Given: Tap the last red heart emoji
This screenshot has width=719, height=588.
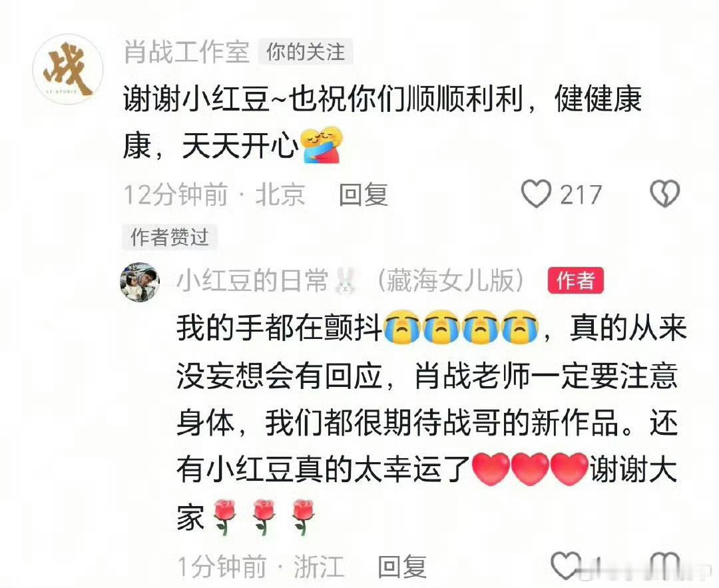Looking at the screenshot, I should tap(568, 469).
